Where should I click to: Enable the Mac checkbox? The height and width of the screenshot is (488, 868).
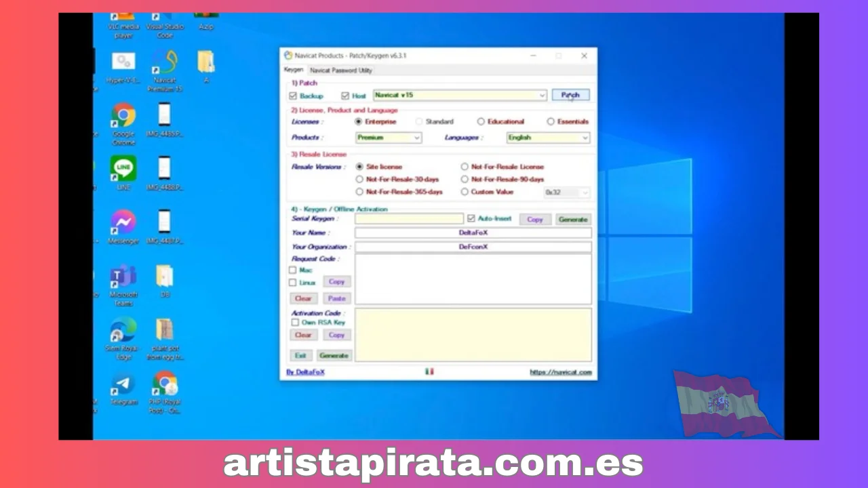click(293, 270)
